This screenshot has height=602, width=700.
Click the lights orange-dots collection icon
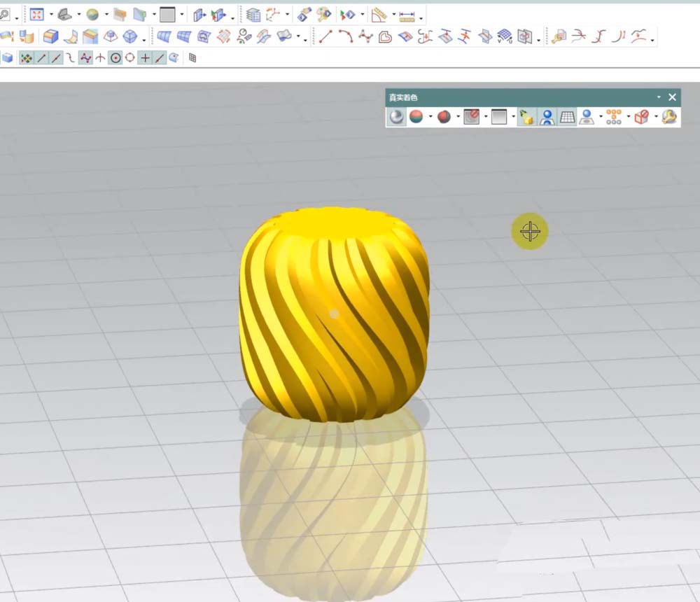click(614, 117)
